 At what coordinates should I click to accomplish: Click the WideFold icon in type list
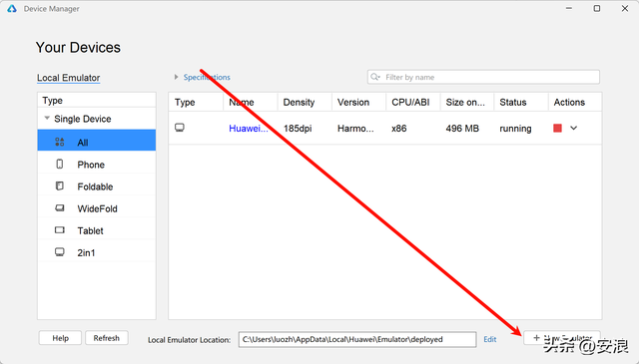(x=60, y=208)
